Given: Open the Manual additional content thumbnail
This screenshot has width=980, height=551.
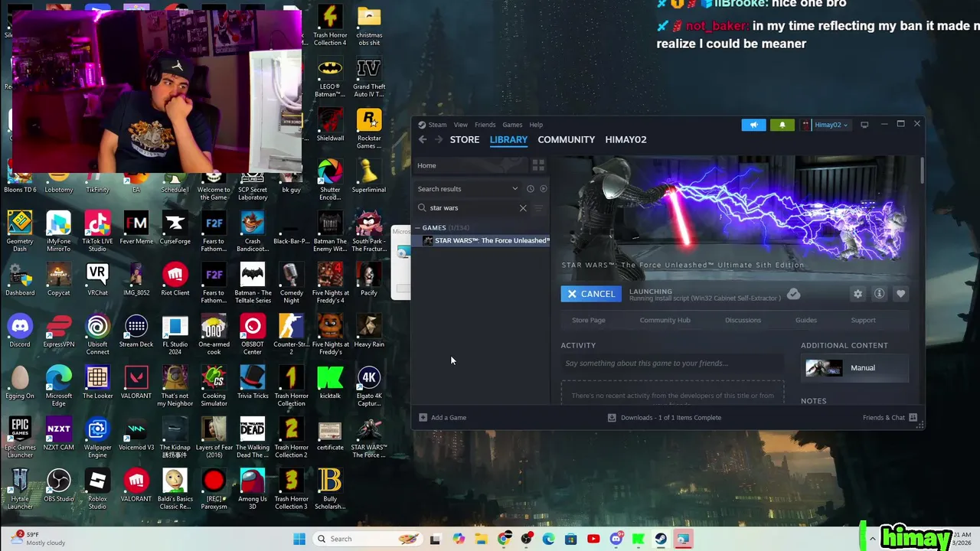Looking at the screenshot, I should [x=824, y=368].
